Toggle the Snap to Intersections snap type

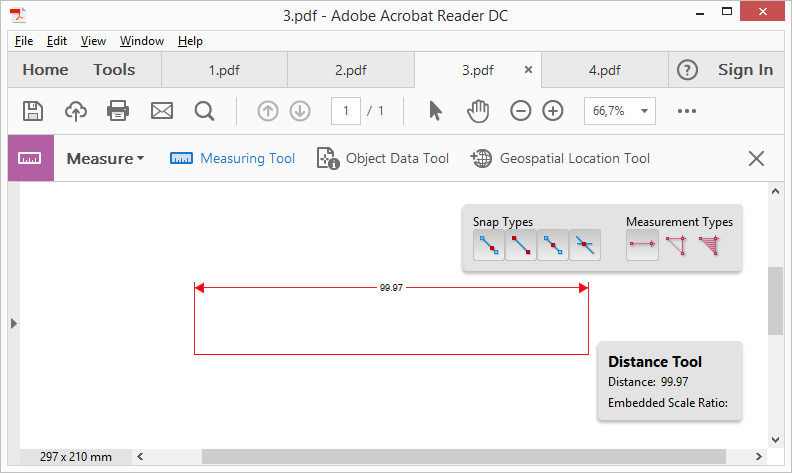(585, 245)
